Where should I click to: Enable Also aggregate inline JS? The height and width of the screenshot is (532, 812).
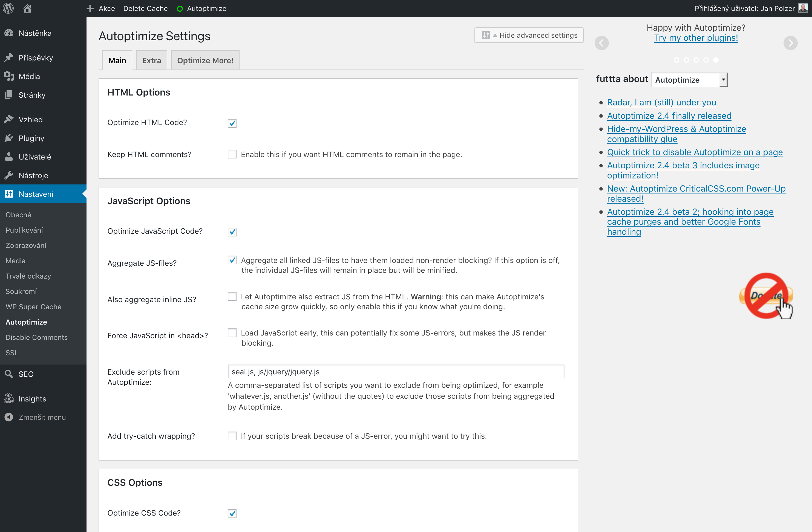232,296
